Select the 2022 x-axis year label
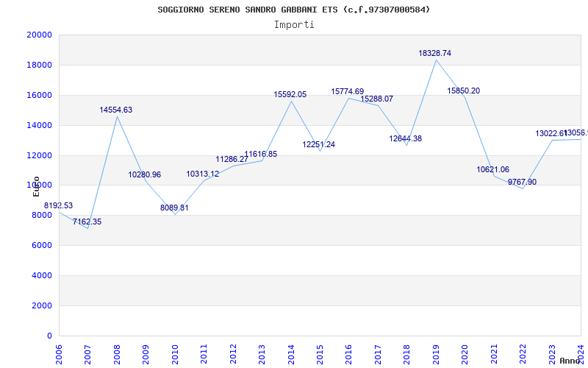Screen dimensions: 588x368 tap(523, 352)
